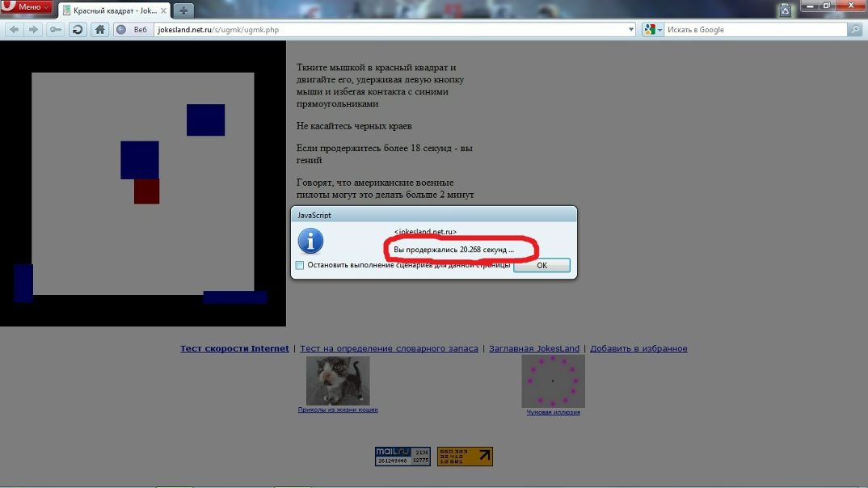
Task: Click the search magnifier icon
Action: point(855,30)
